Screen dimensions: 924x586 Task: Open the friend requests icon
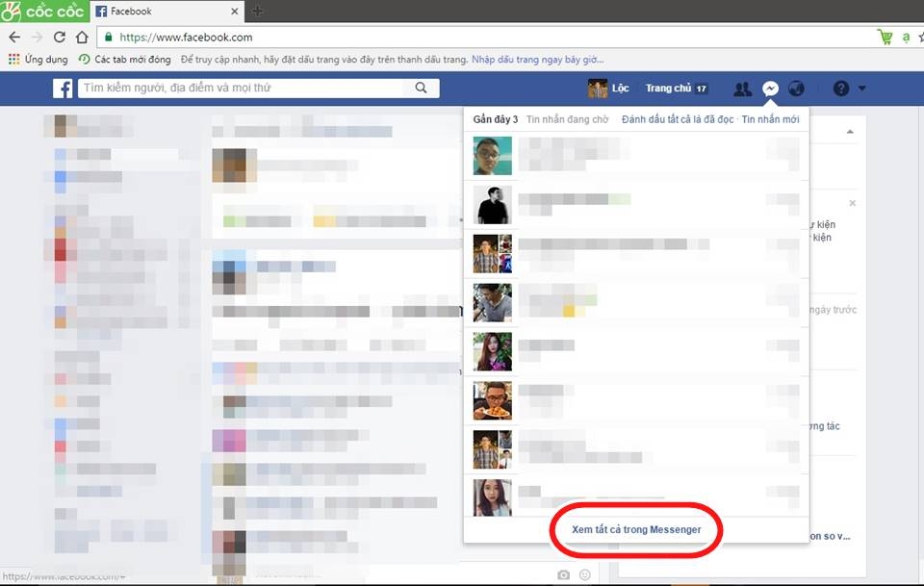point(742,89)
